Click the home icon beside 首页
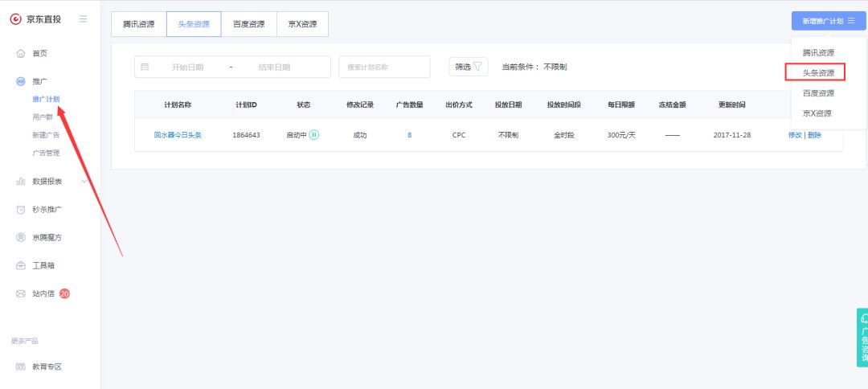Viewport: 868px width, 389px height. (20, 54)
